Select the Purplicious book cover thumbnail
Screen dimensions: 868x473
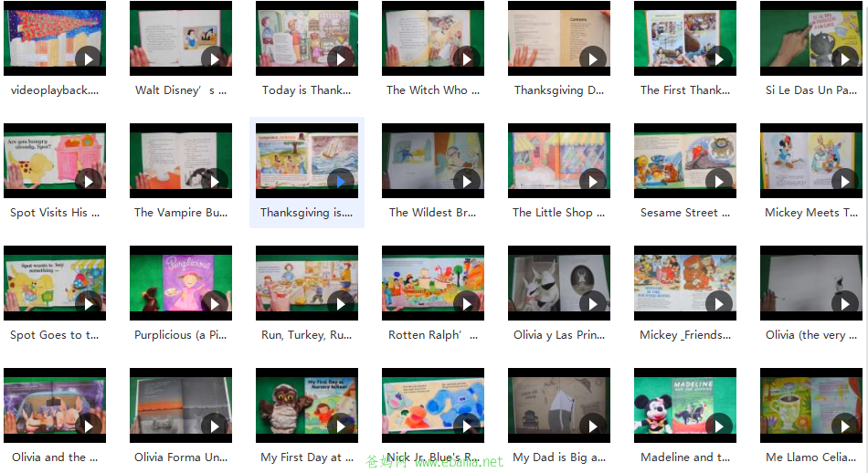181,283
